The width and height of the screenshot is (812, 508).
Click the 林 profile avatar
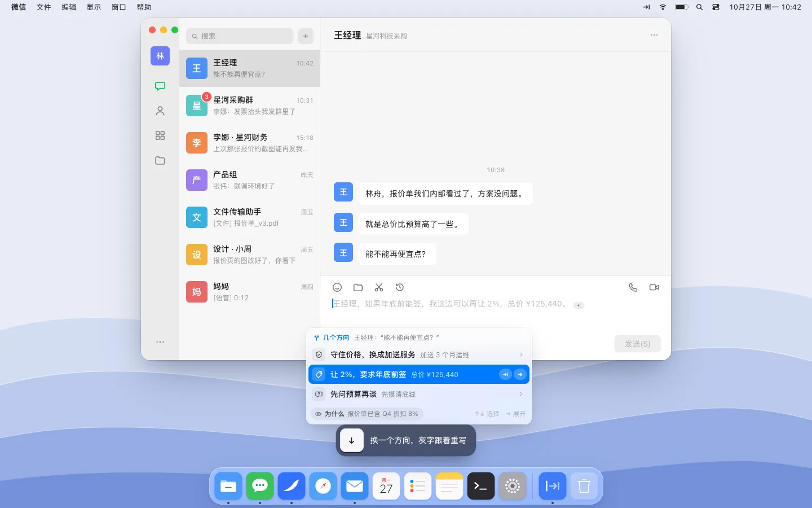[x=160, y=56]
